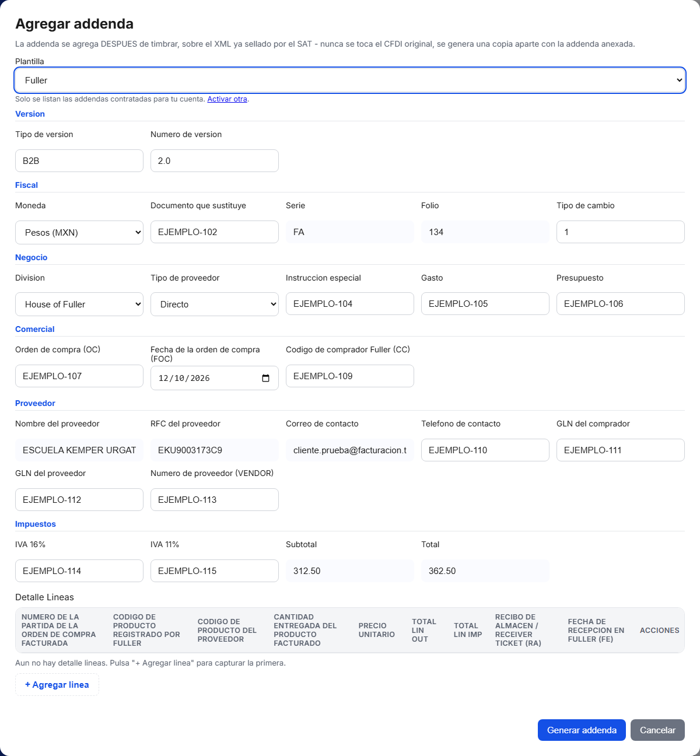The width and height of the screenshot is (700, 756).
Task: Open the Plantilla dropdown showing Fuller
Action: pyautogui.click(x=350, y=80)
